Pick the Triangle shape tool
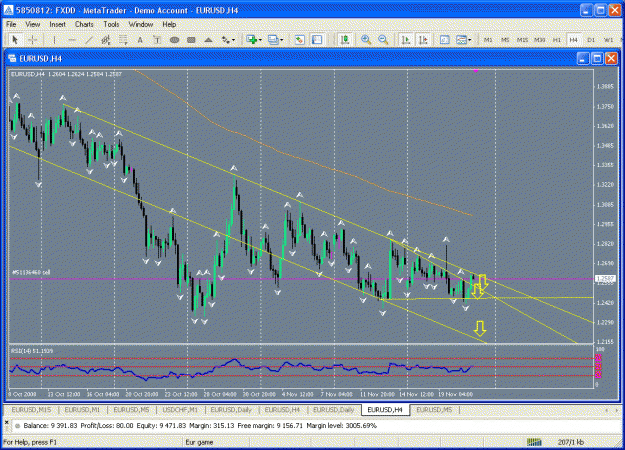 point(208,39)
